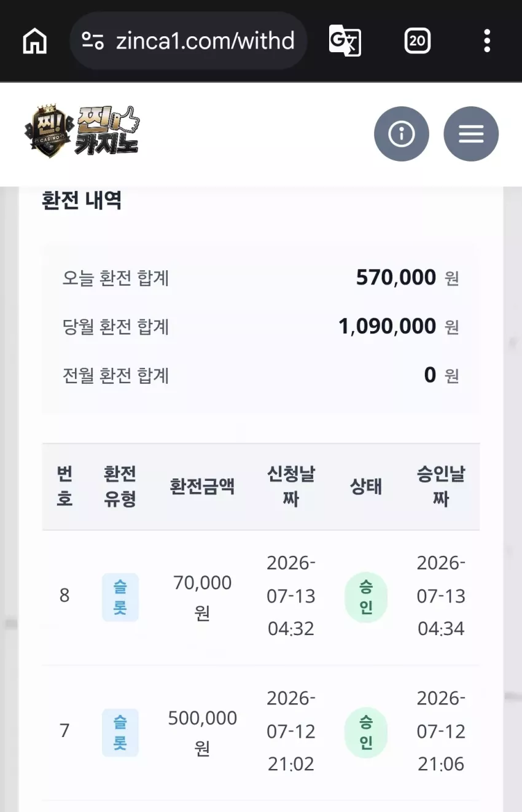This screenshot has height=812, width=522.
Task: Open the hamburger menu in site header
Action: coord(471,134)
